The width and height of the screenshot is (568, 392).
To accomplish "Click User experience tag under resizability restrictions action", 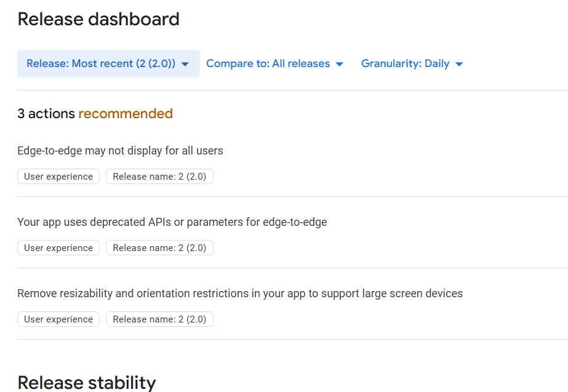I will (58, 319).
